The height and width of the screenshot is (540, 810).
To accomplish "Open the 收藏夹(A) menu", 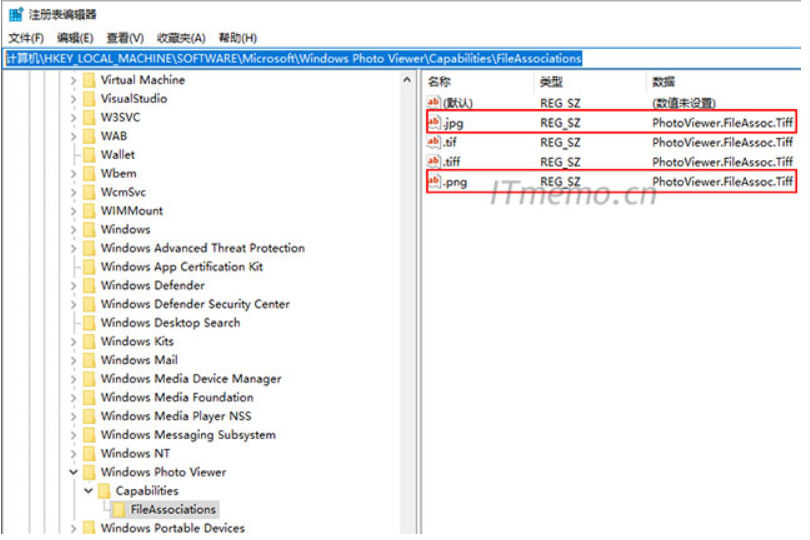I will [181, 38].
